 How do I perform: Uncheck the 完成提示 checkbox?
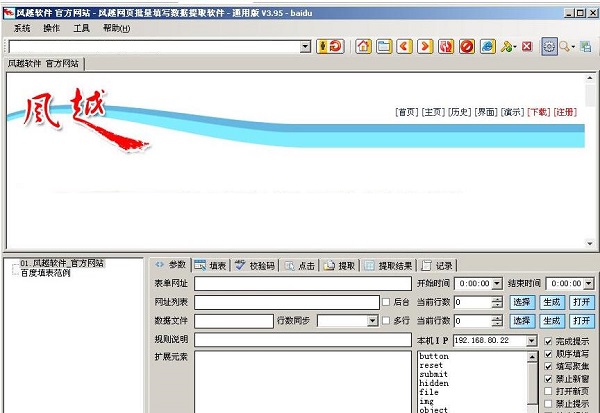(548, 341)
